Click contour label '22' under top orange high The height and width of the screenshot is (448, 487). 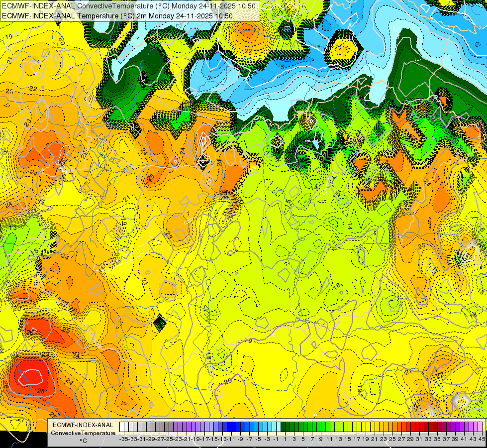click(x=249, y=51)
